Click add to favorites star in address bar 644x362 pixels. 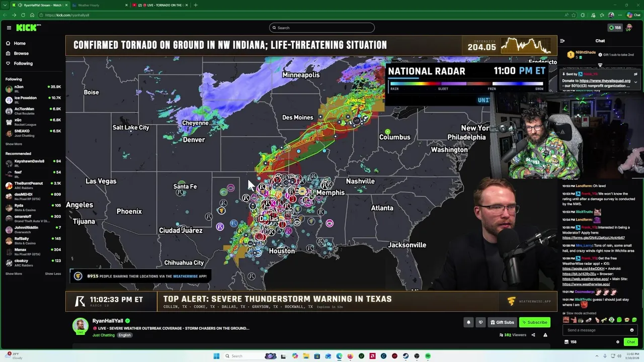(x=574, y=15)
